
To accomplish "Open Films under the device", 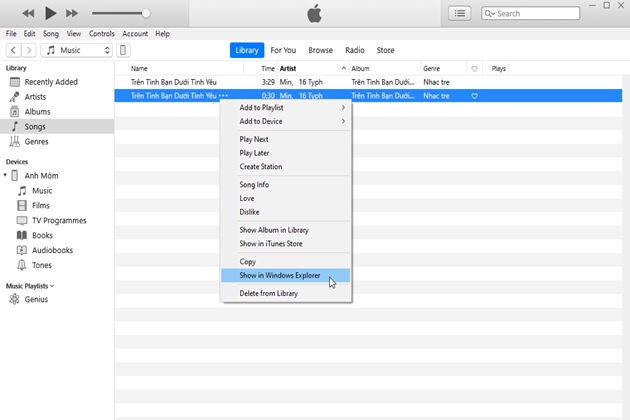I will point(41,205).
